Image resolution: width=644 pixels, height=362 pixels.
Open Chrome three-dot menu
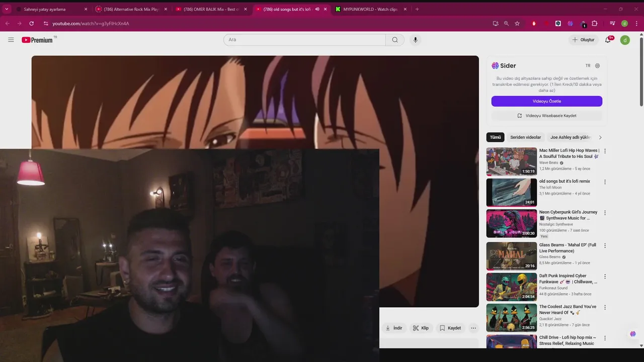(x=636, y=23)
